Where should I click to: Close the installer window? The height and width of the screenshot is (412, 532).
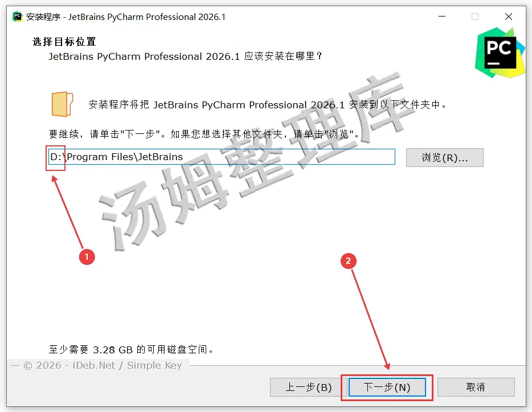(x=508, y=17)
